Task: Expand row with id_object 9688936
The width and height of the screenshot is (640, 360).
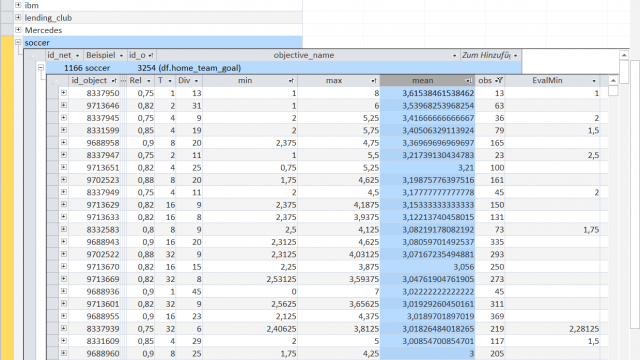Action: pos(64,291)
